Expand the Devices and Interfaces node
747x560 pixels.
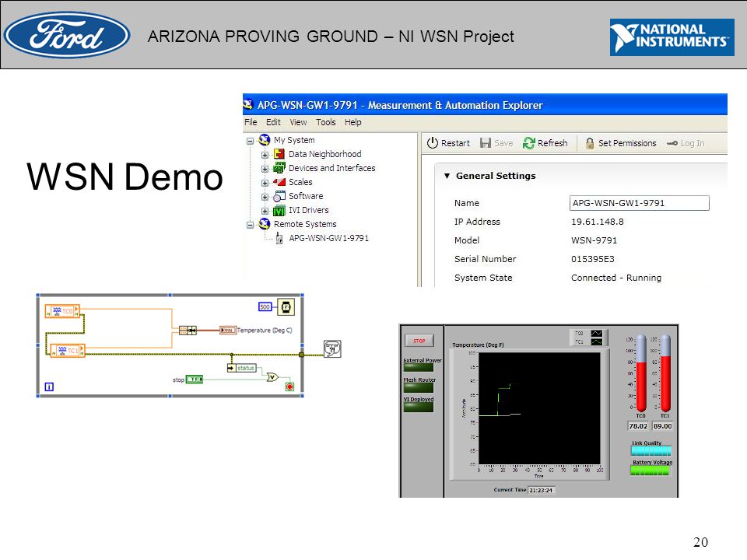pos(265,169)
